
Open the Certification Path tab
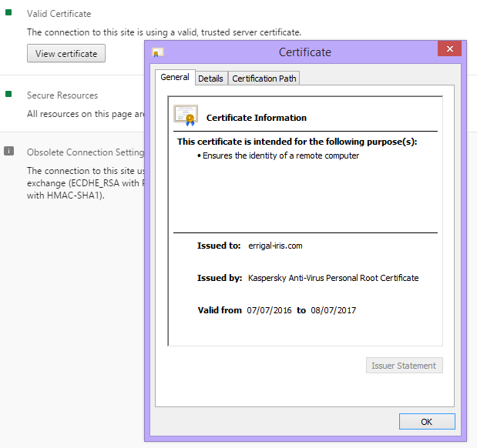coord(264,79)
